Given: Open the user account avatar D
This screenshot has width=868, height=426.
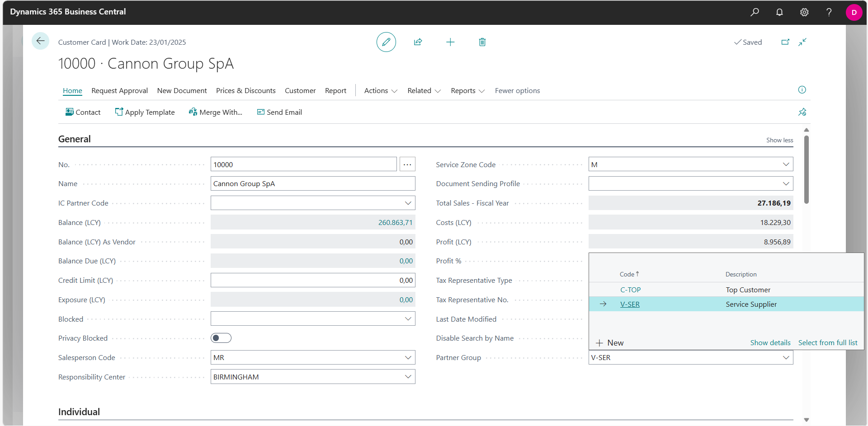Looking at the screenshot, I should coord(854,12).
